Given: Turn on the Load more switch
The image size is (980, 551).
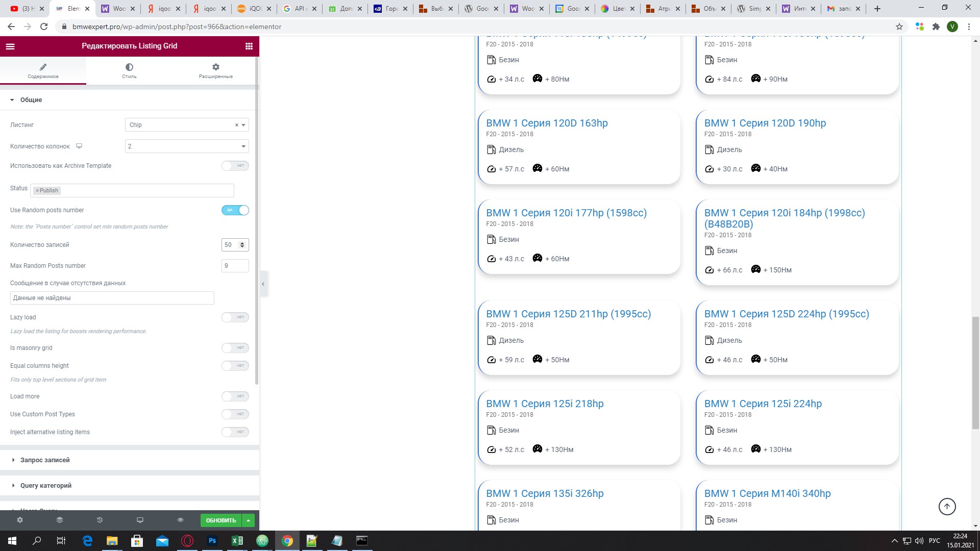Looking at the screenshot, I should click(235, 396).
